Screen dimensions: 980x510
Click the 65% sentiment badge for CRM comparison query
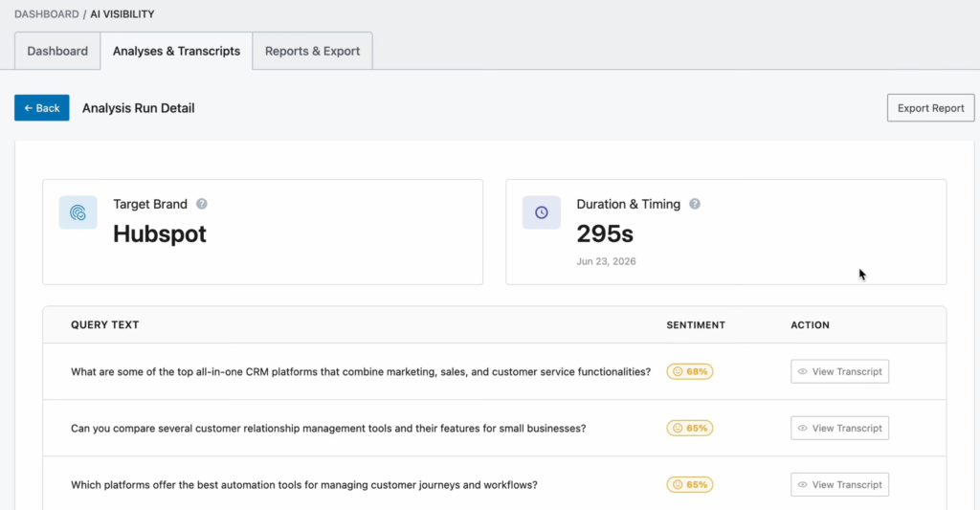click(690, 428)
